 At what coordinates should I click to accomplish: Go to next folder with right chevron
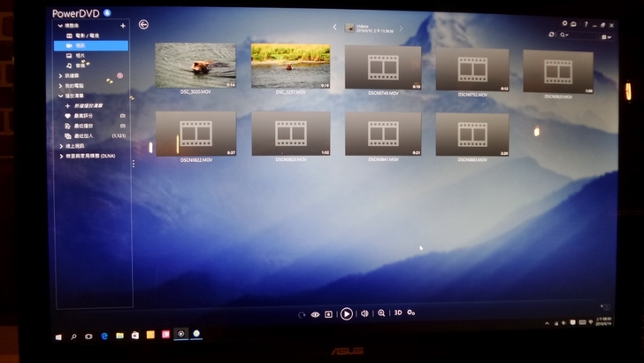[402, 28]
